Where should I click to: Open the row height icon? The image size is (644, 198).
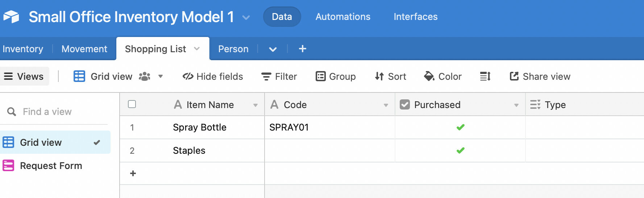coord(485,77)
